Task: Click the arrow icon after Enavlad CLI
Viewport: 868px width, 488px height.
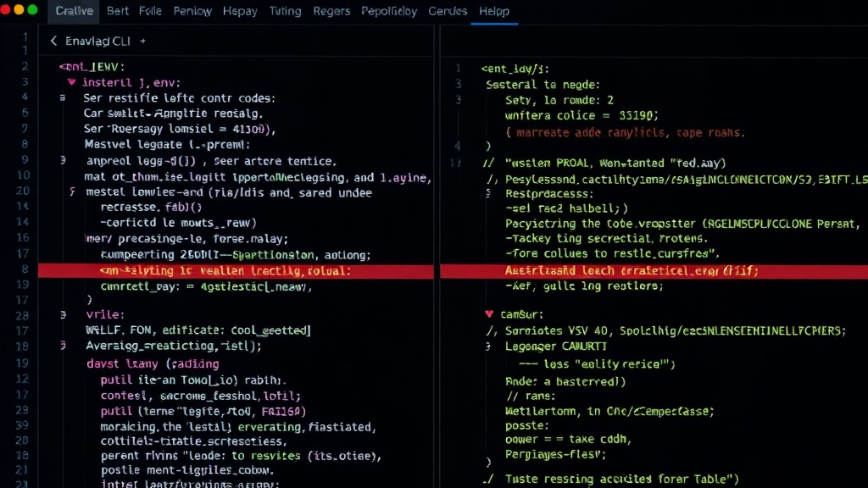Action: pos(142,41)
